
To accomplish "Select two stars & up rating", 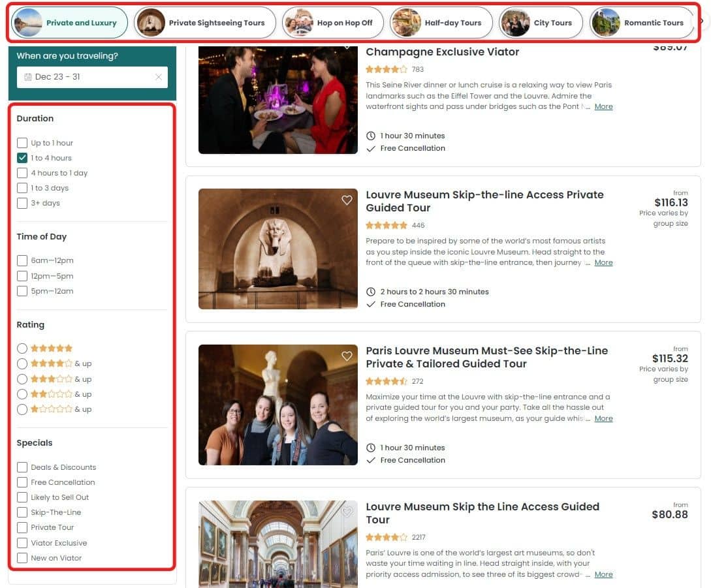I will coord(22,394).
